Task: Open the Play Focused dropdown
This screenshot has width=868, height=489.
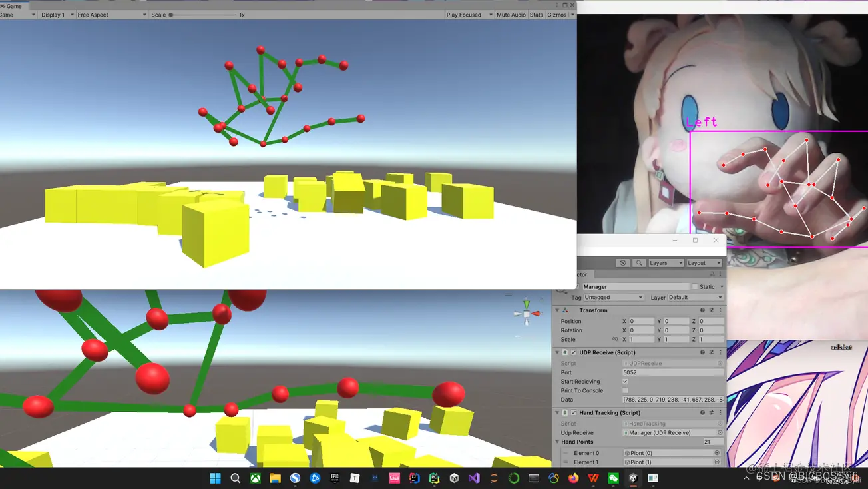Action: click(x=469, y=15)
